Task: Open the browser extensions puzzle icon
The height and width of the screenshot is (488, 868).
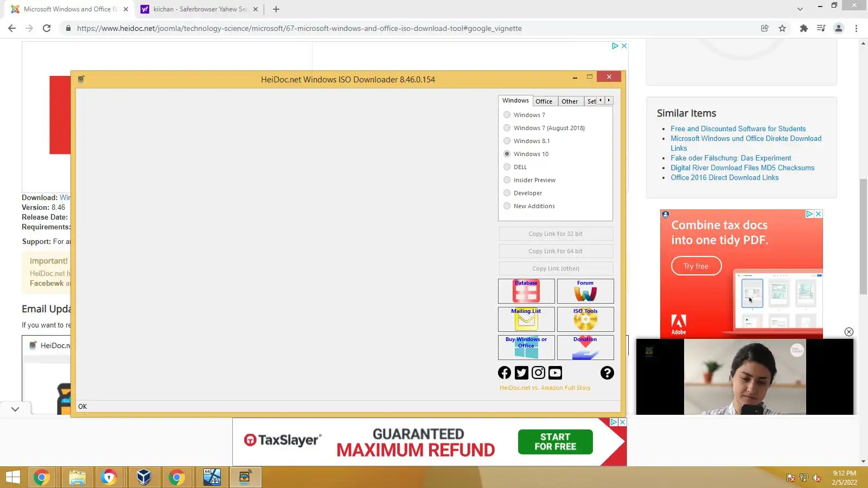Action: coord(804,28)
